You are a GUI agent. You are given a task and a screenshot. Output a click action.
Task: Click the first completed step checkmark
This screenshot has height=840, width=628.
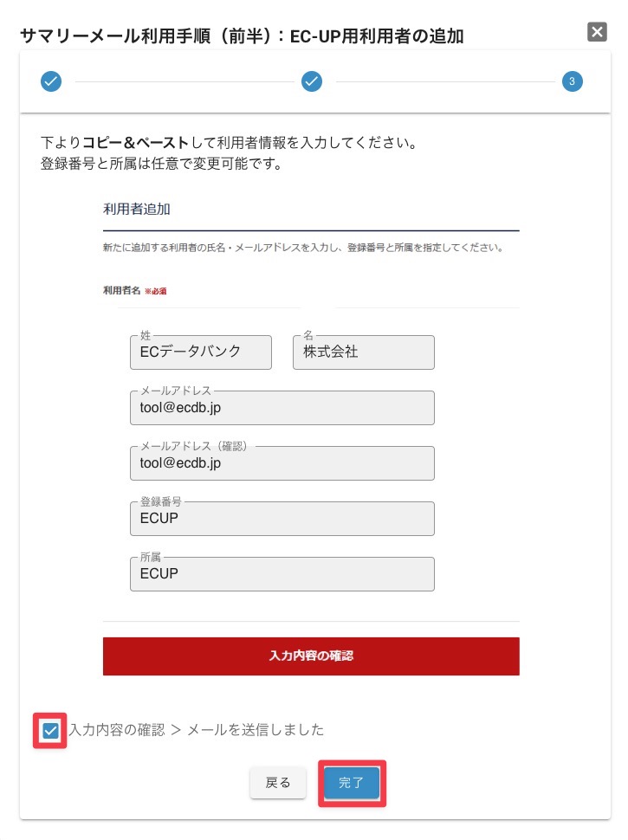pos(51,81)
